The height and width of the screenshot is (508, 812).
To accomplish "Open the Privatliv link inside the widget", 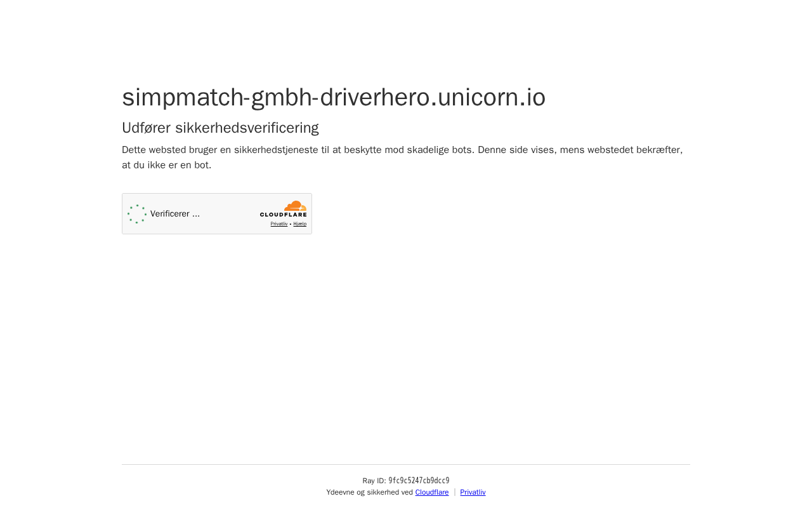I will coord(279,224).
